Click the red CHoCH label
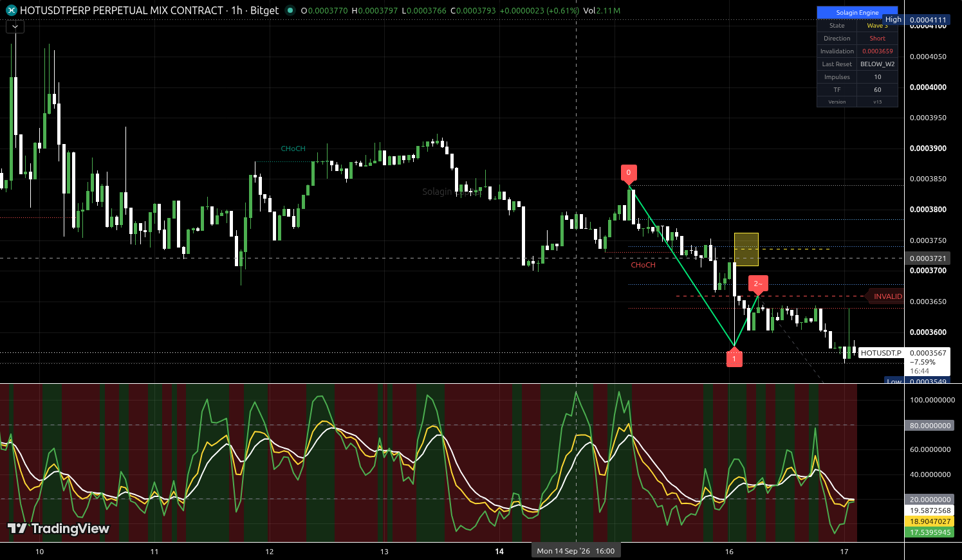The height and width of the screenshot is (560, 962). pos(643,265)
